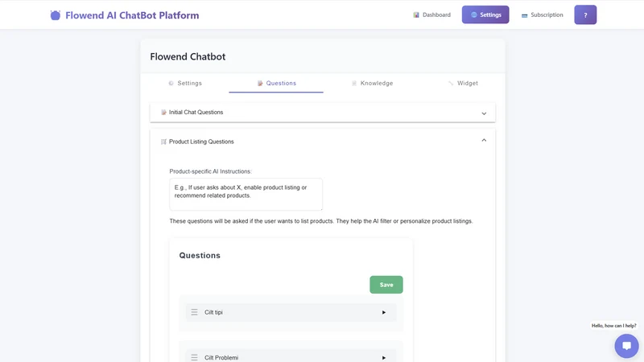Viewport: 644px width, 362px height.
Task: Save the product questions
Action: pos(386,285)
